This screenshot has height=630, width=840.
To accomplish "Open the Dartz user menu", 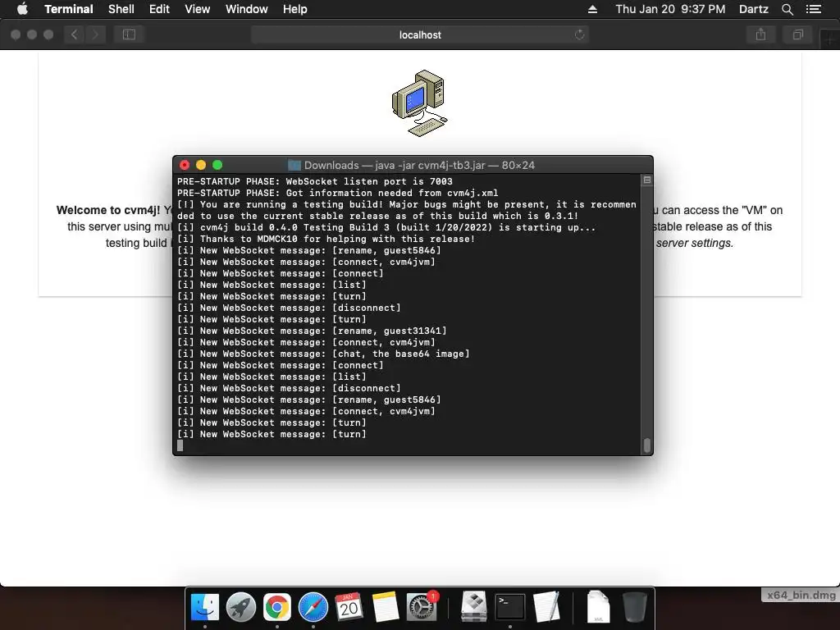I will (753, 9).
